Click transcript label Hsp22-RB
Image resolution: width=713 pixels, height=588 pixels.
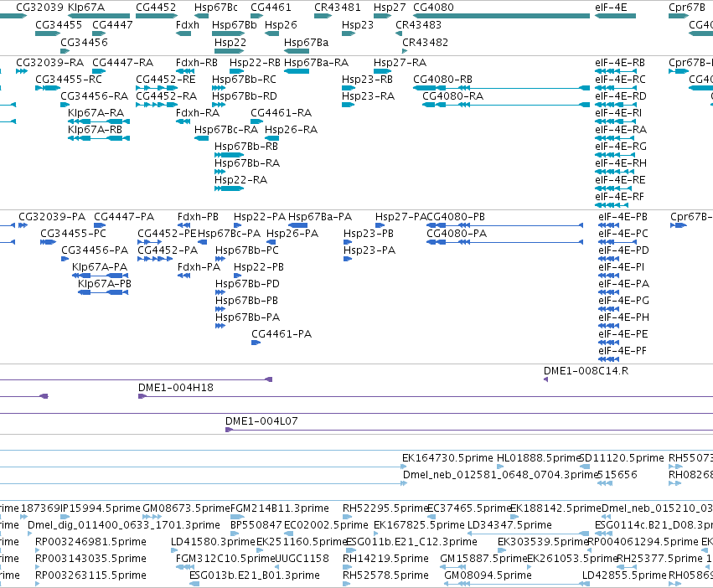(x=255, y=62)
